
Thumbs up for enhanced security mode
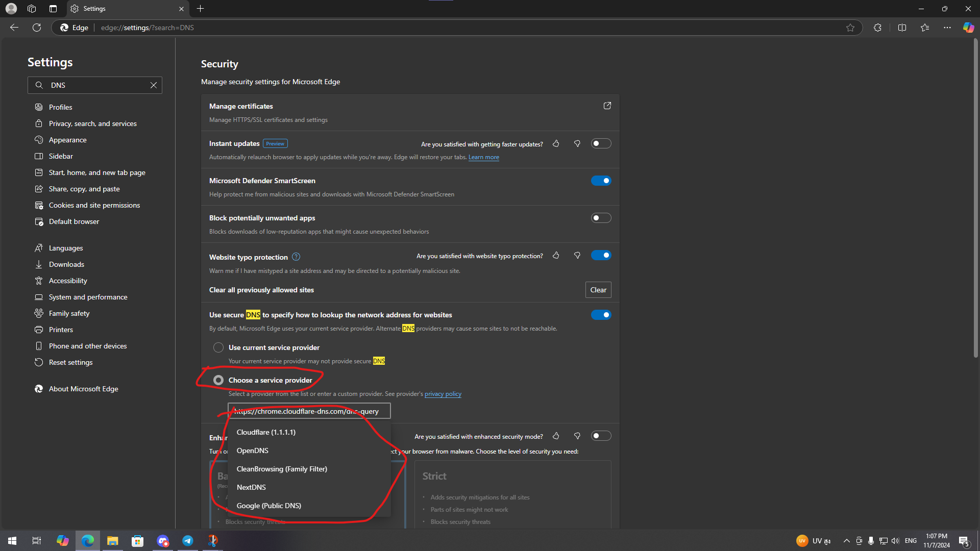(556, 436)
